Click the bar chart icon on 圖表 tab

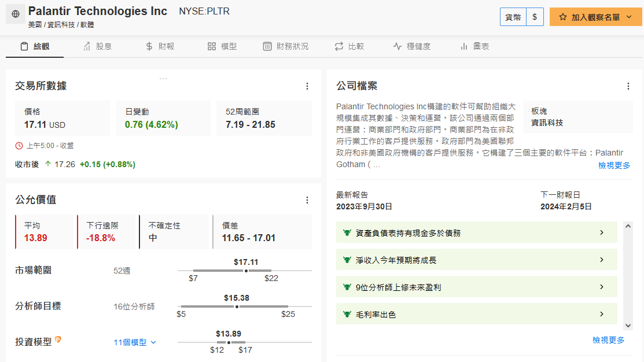tap(463, 46)
